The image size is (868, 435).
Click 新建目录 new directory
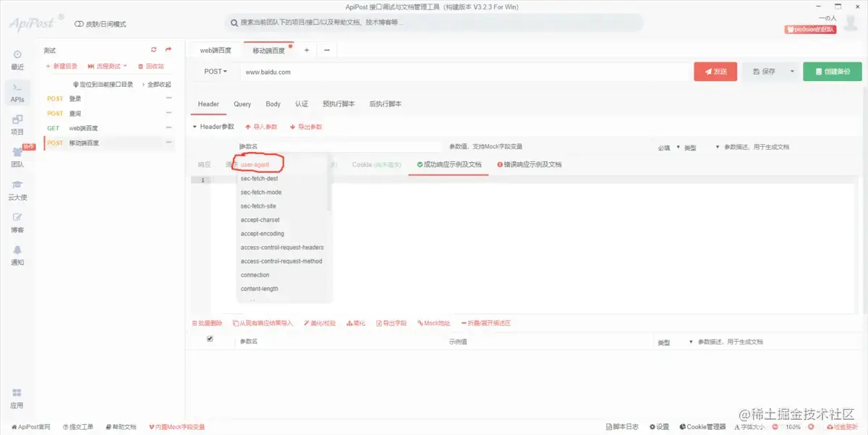61,66
